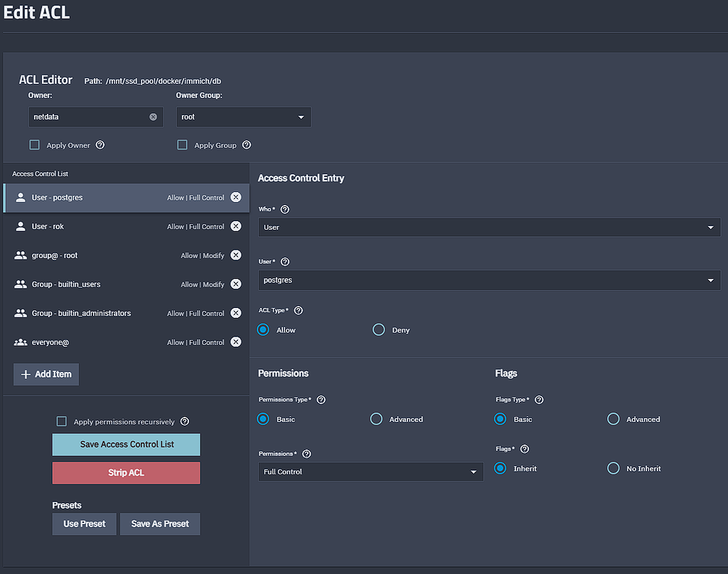728x574 pixels.
Task: Remove the group@ - root entry
Action: click(x=236, y=255)
